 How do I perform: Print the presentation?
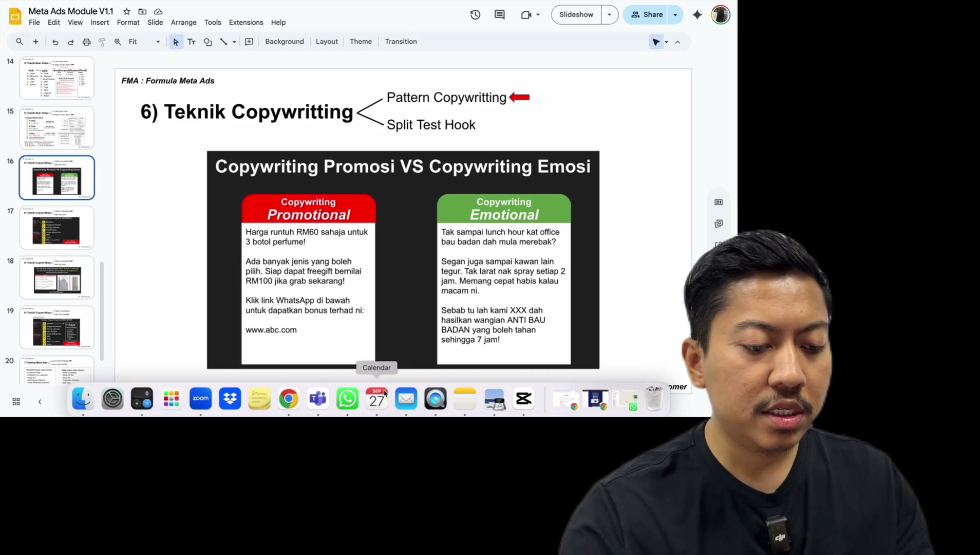pos(86,42)
